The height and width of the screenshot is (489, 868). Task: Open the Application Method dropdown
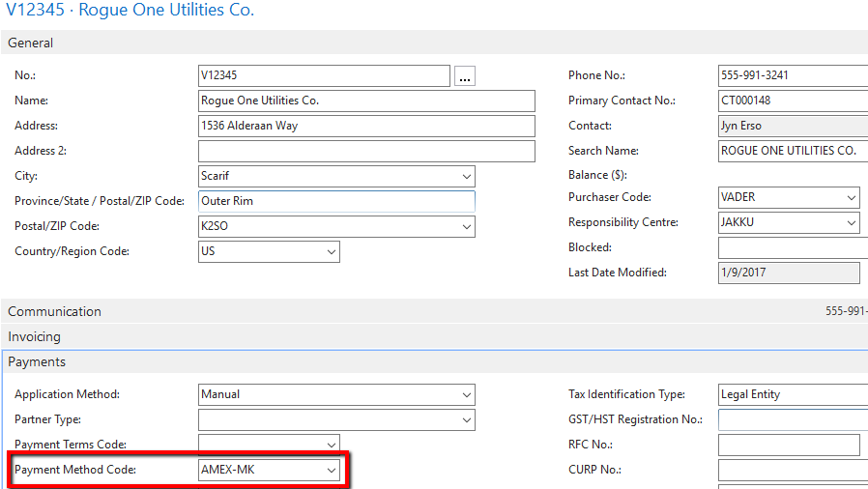click(x=467, y=395)
